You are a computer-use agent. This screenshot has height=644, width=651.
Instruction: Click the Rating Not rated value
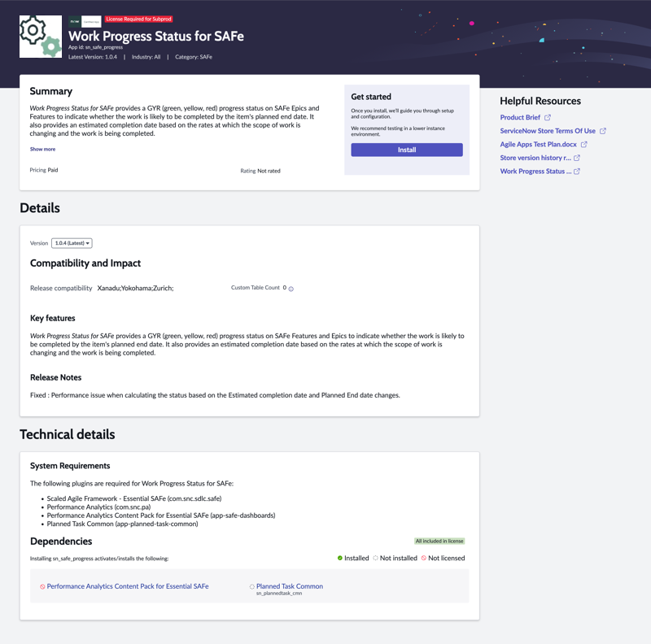[269, 171]
